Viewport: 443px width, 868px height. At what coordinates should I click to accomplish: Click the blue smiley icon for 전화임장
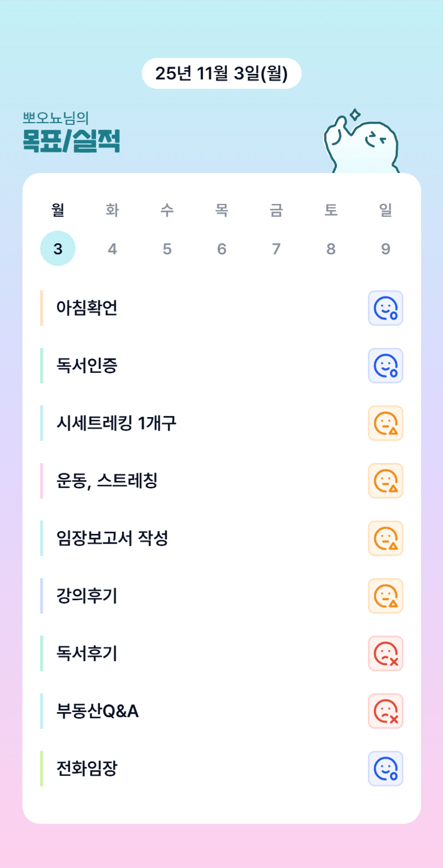pyautogui.click(x=385, y=768)
